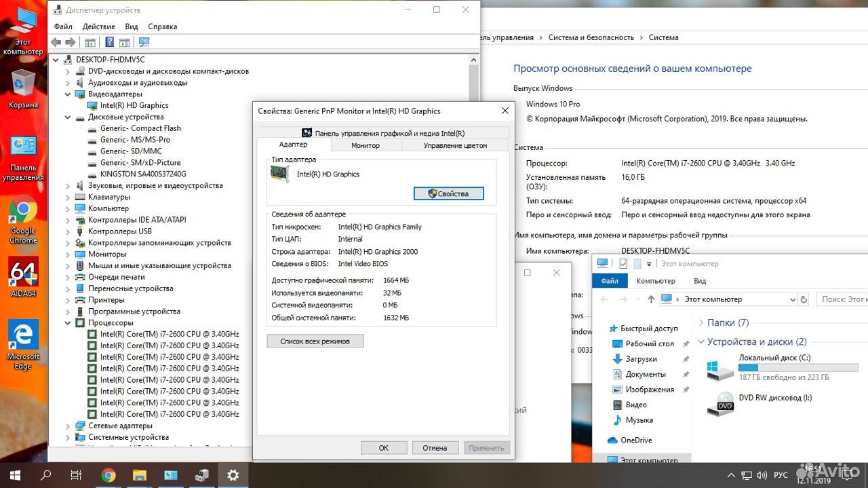Click Список всех режимов button

click(x=315, y=341)
